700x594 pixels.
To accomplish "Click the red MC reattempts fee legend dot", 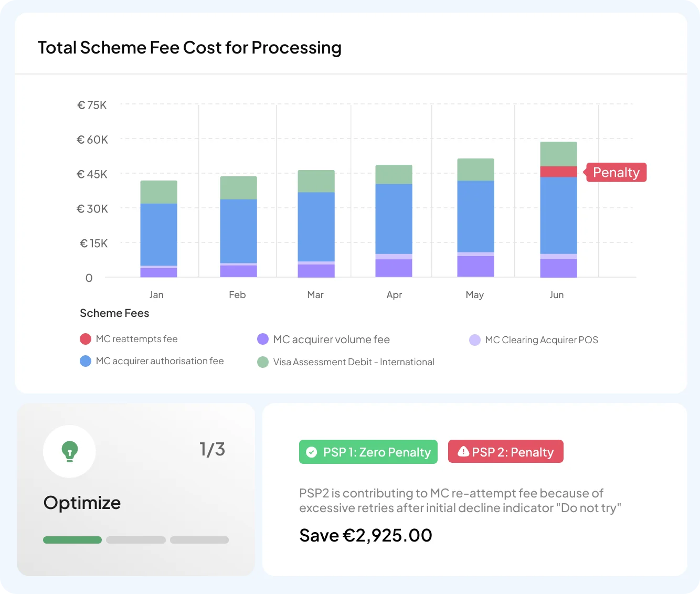I will [86, 339].
